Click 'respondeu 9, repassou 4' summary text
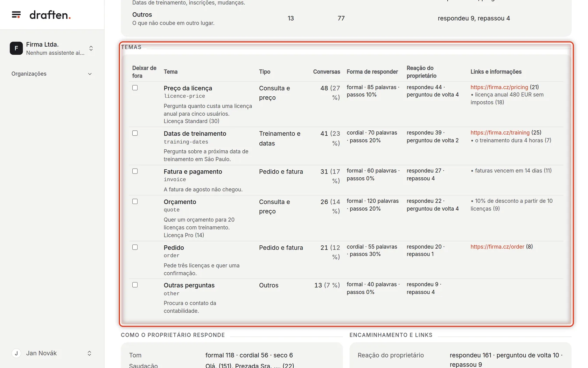The image size is (588, 368). [x=474, y=18]
